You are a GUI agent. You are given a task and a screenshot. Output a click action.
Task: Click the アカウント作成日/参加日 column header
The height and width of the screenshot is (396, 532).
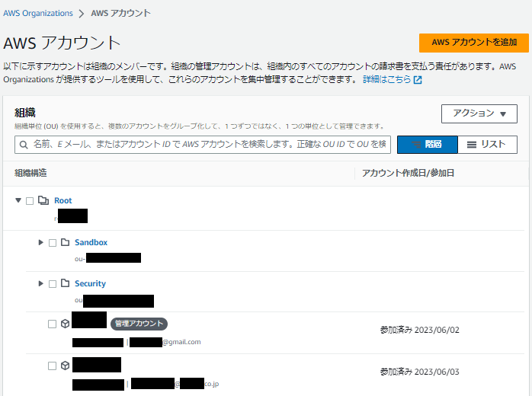[408, 174]
